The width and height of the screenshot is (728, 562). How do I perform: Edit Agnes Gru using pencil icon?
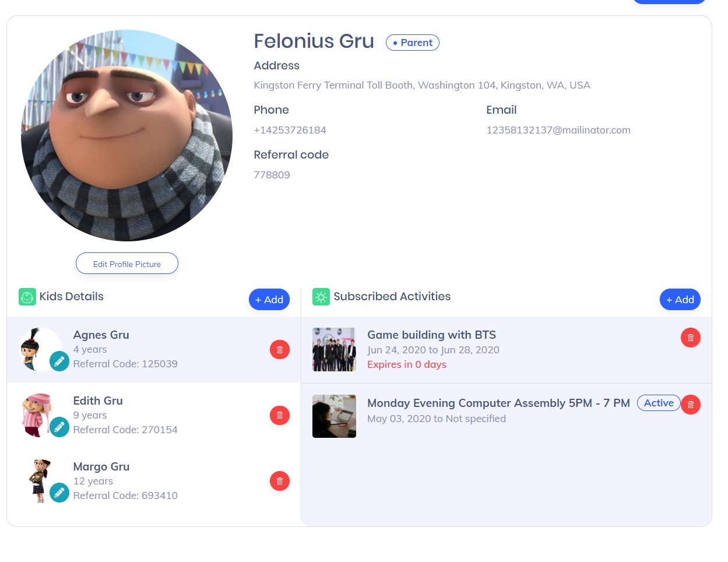coord(59,361)
